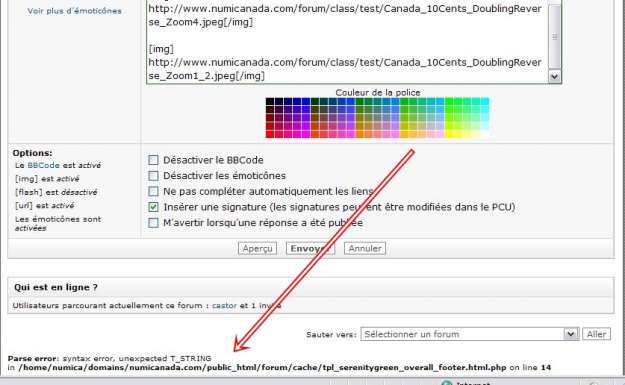
Task: Pick the cyan top-right color swatch
Action: [x=485, y=102]
